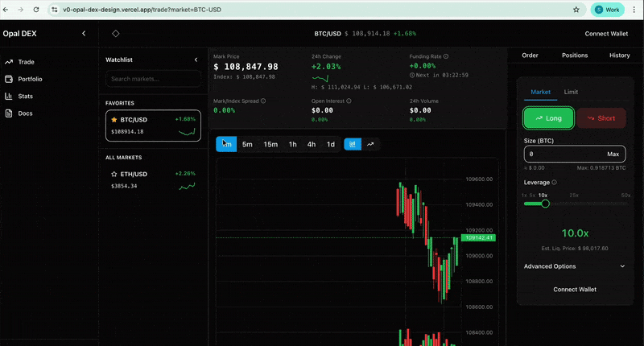
Task: Collapse the Watchlist panel chevron
Action: point(196,60)
